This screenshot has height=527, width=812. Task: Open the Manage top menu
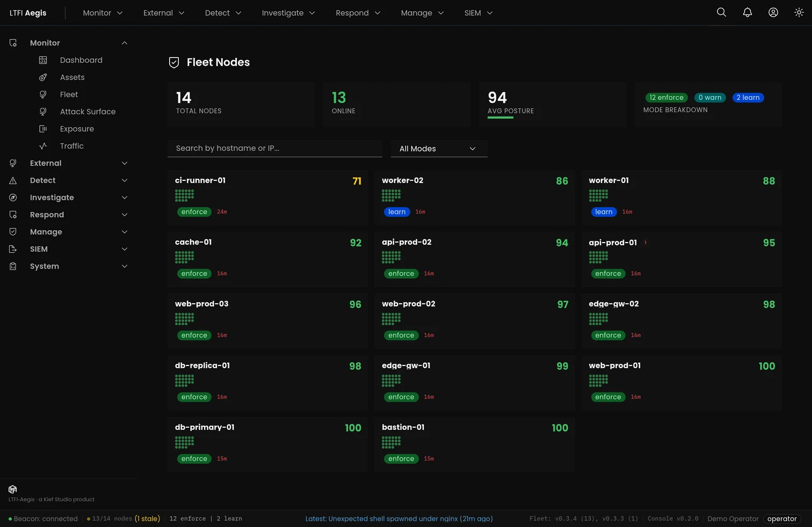422,13
